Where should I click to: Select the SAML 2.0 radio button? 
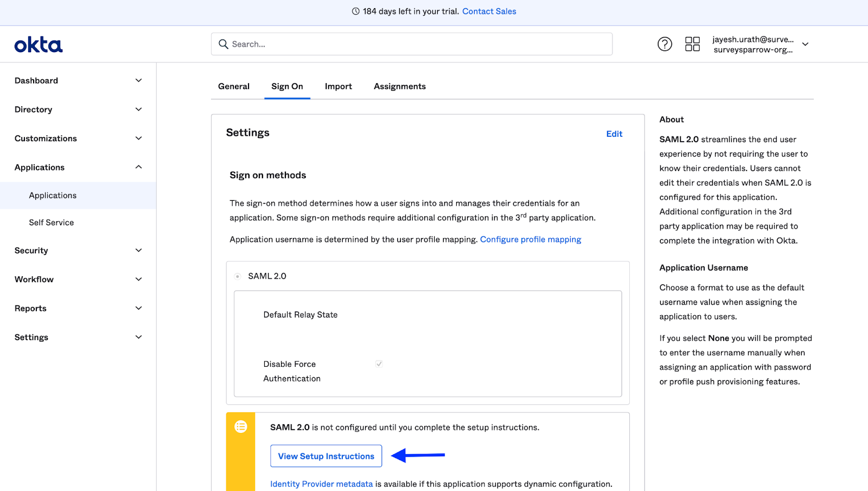click(x=238, y=276)
